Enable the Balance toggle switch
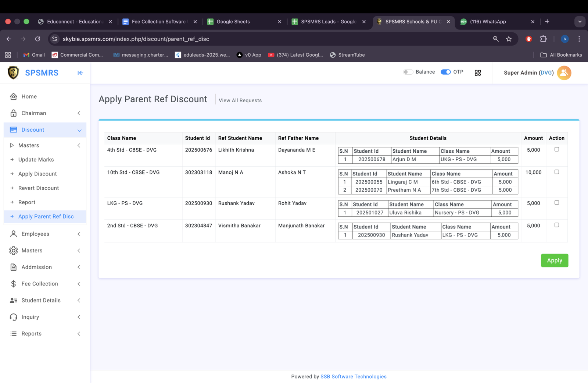The height and width of the screenshot is (383, 588). [408, 72]
